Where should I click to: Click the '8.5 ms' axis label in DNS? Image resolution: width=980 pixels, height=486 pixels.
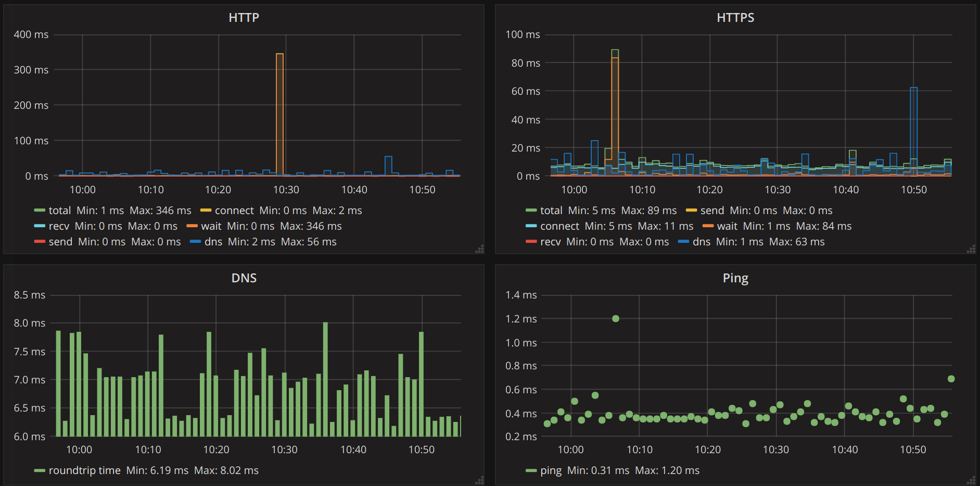coord(30,295)
